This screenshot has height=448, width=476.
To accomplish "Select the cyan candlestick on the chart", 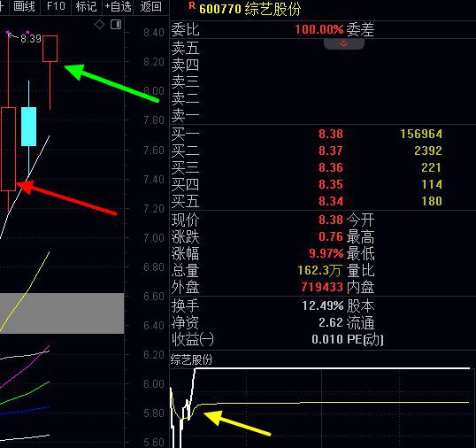I will (29, 127).
